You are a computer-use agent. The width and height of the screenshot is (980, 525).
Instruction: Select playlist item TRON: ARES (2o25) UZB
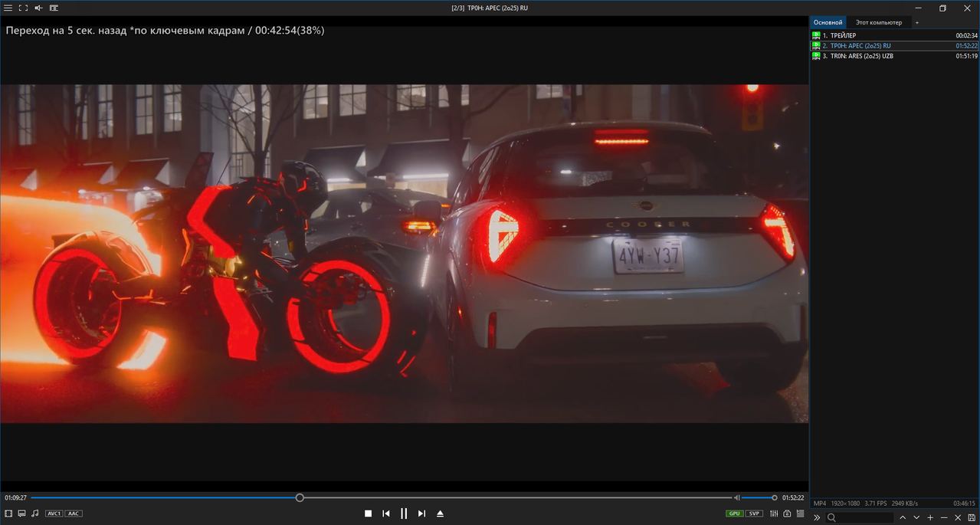895,56
